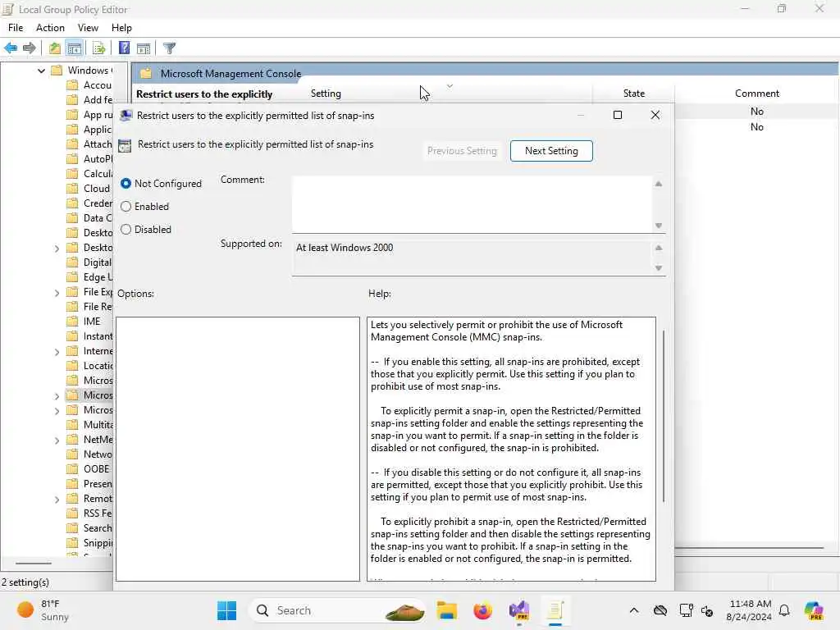Click the State column header
This screenshot has width=840, height=630.
(634, 94)
